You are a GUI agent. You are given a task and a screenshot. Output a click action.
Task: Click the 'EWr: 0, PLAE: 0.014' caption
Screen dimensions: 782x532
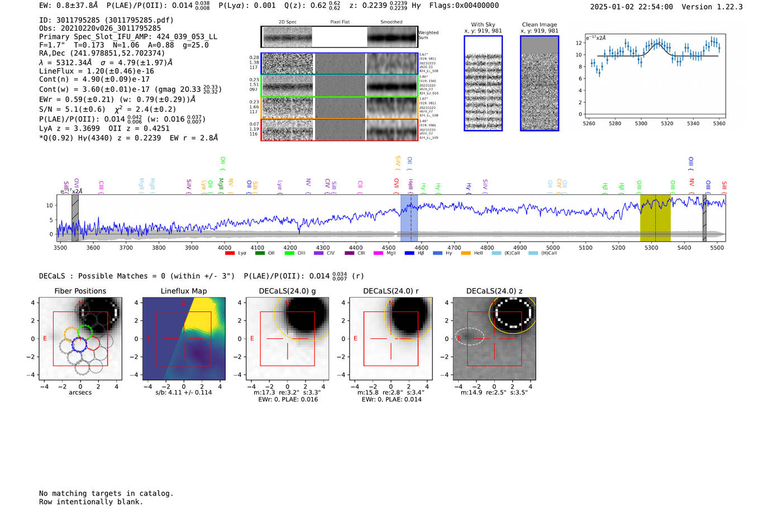coord(392,400)
